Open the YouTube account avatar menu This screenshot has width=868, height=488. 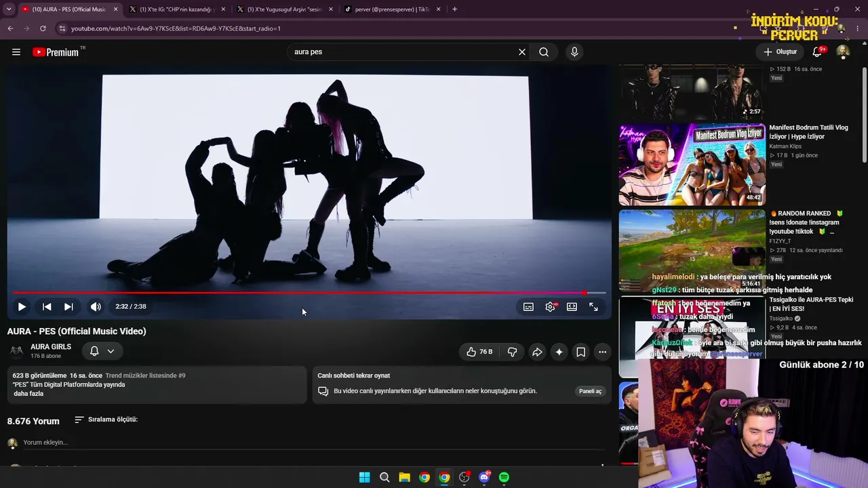pos(843,52)
